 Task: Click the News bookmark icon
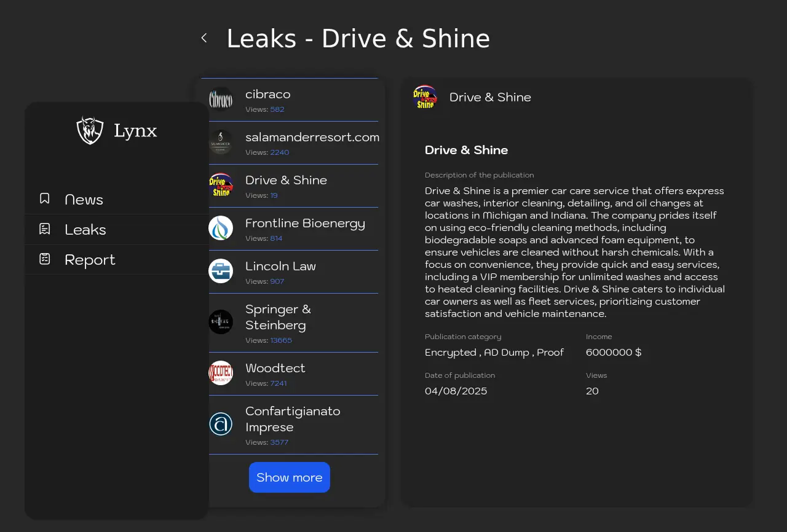click(45, 198)
